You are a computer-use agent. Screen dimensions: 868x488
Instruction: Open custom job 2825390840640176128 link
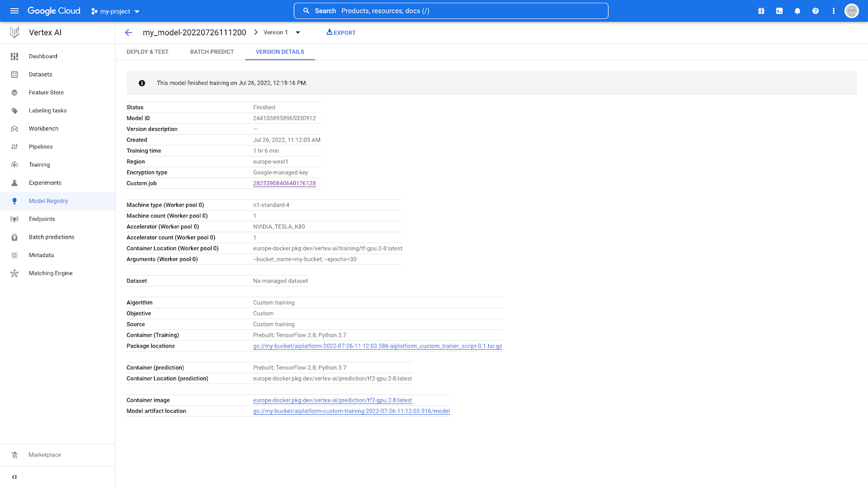coord(284,183)
